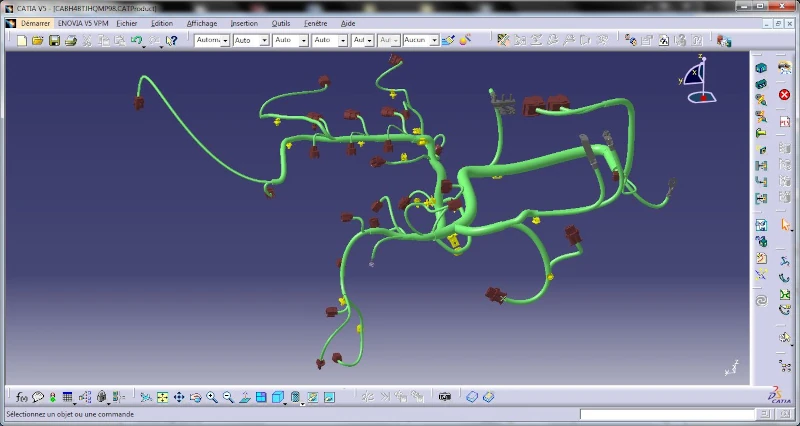The image size is (800, 426).
Task: Click the Print icon in toolbar
Action: [70, 41]
